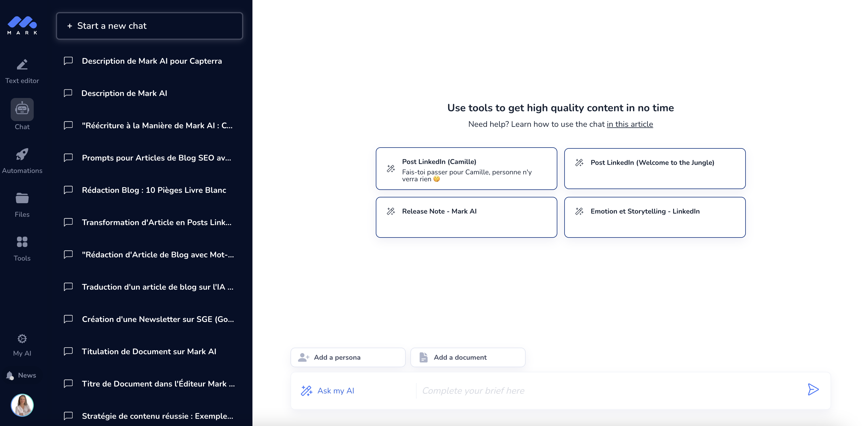868x426 pixels.
Task: Open the 'Description de Mark AI' conversation
Action: click(x=124, y=93)
